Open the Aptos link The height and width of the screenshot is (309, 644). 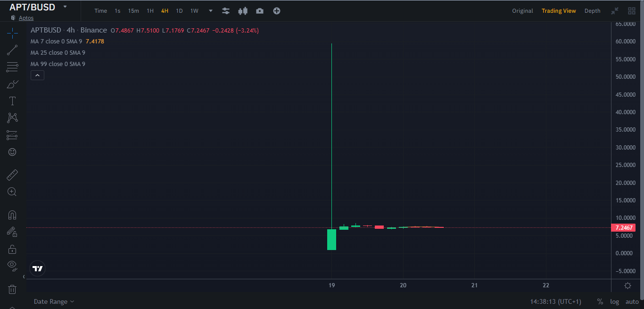26,18
